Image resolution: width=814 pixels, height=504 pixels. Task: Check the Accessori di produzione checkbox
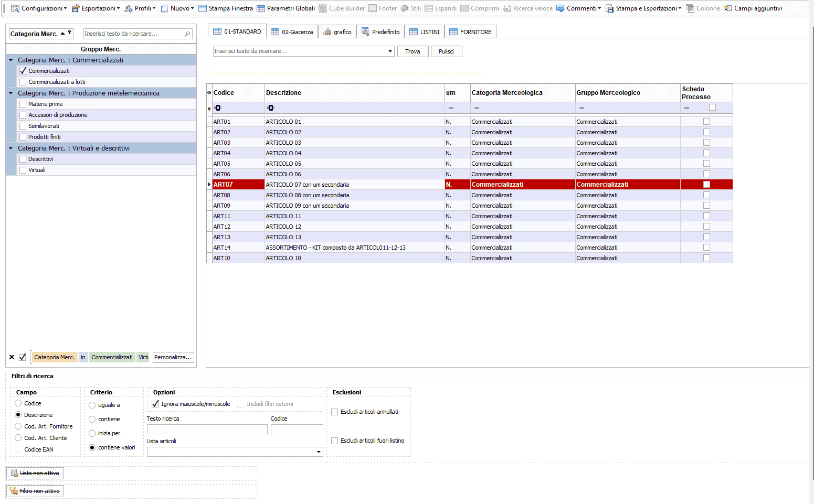point(23,115)
